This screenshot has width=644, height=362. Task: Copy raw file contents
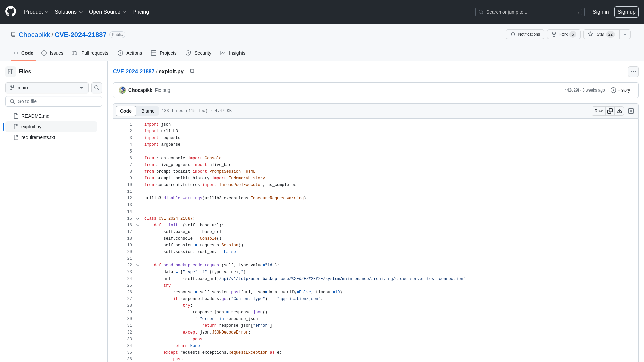pyautogui.click(x=610, y=111)
